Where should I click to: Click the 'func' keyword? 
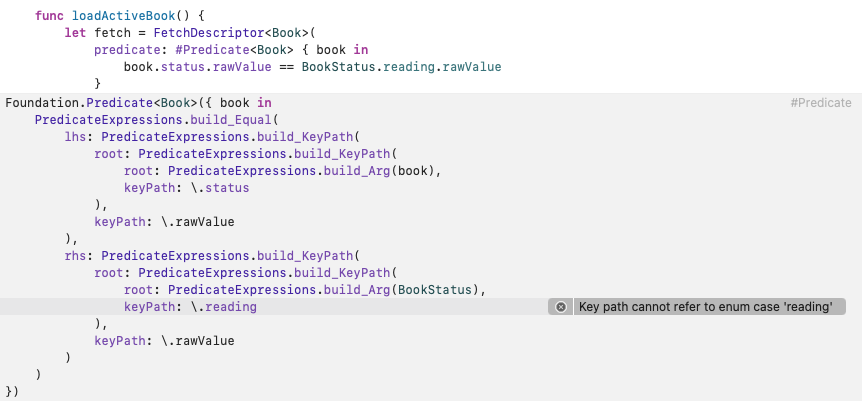pos(49,16)
